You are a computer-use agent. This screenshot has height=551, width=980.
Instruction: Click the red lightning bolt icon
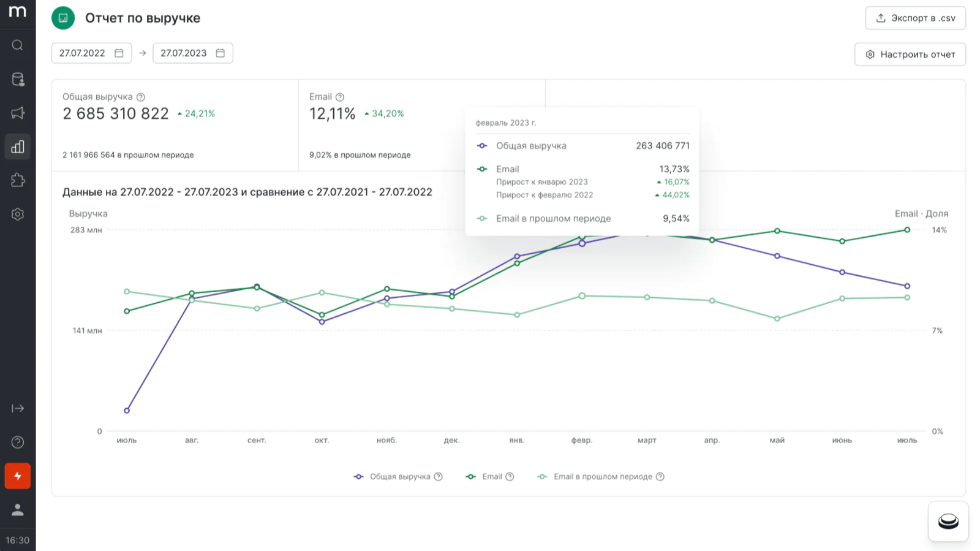point(18,476)
